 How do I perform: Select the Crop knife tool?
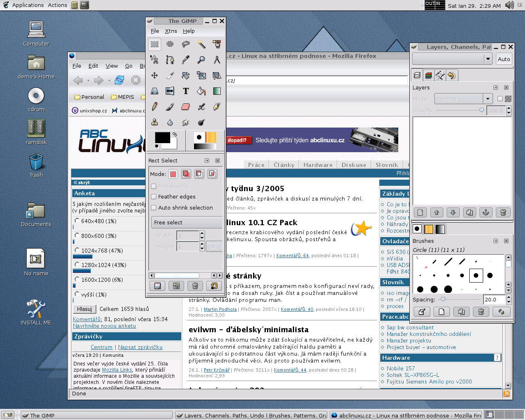pos(170,75)
